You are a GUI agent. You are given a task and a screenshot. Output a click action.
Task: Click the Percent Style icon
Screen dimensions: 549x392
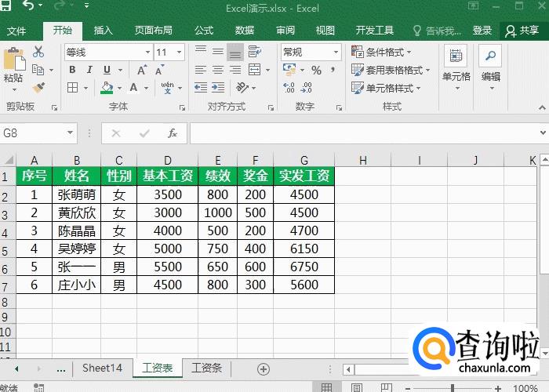click(316, 70)
